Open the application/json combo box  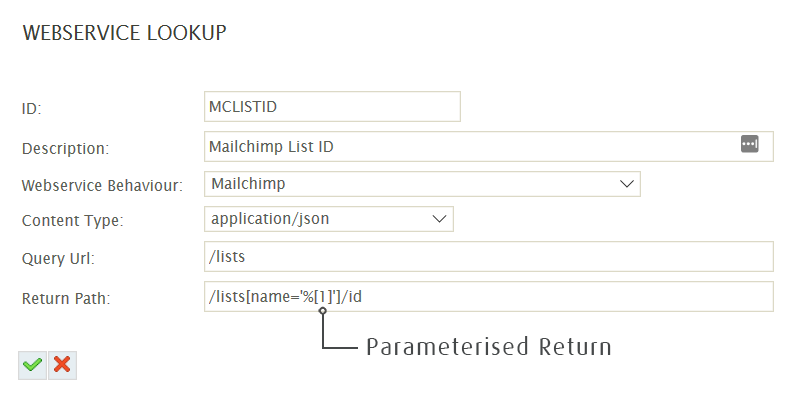click(329, 219)
